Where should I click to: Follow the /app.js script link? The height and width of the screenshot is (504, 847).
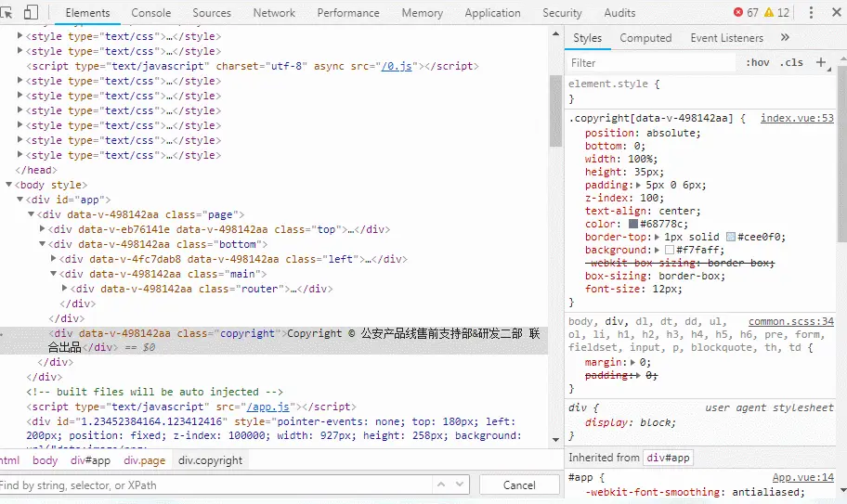tap(267, 407)
